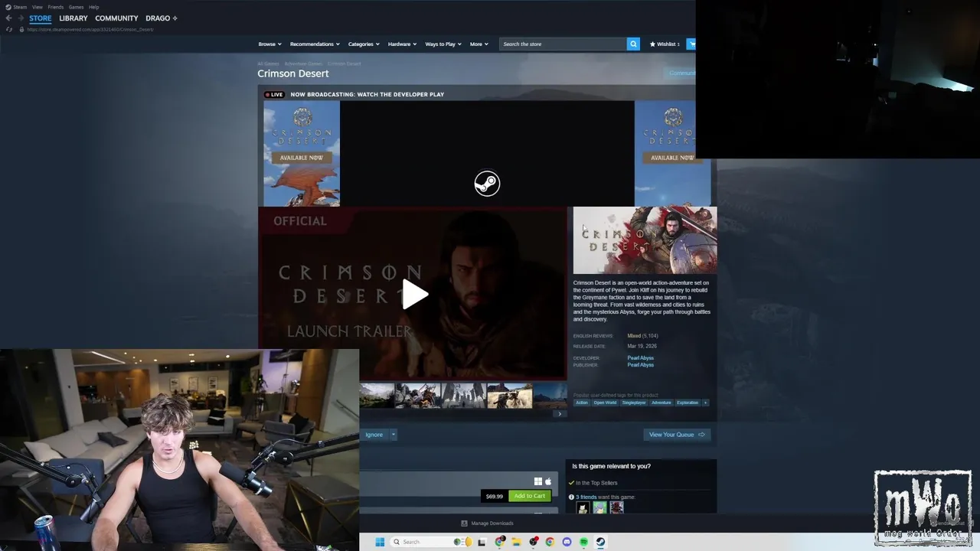Image resolution: width=980 pixels, height=551 pixels.
Task: Open Manage Downloads
Action: coord(488,523)
